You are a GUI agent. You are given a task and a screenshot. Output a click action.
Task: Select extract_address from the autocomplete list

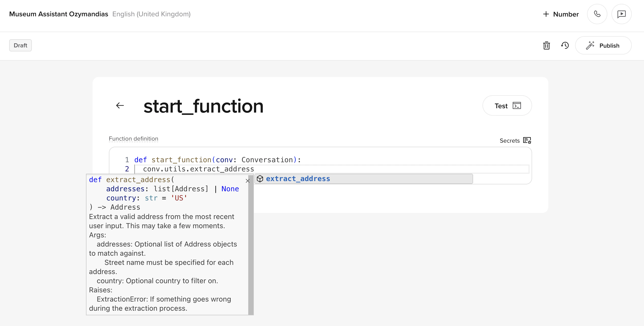pos(298,179)
